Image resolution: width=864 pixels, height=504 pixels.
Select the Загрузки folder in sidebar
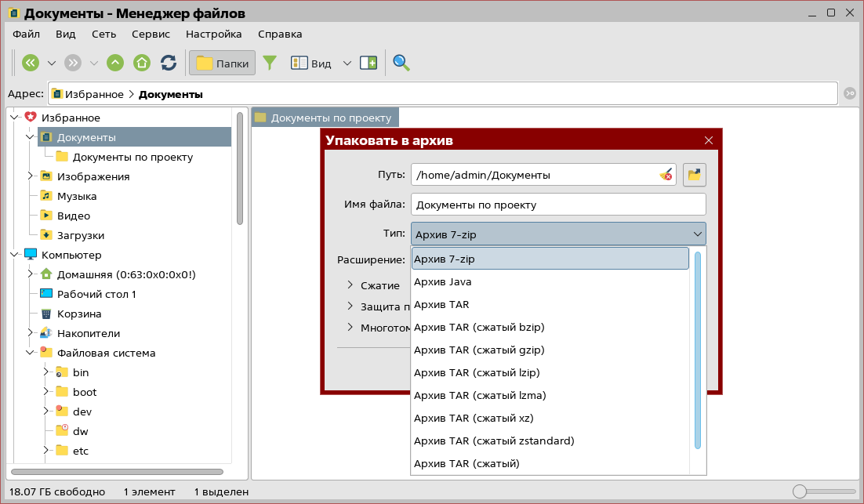click(x=81, y=236)
